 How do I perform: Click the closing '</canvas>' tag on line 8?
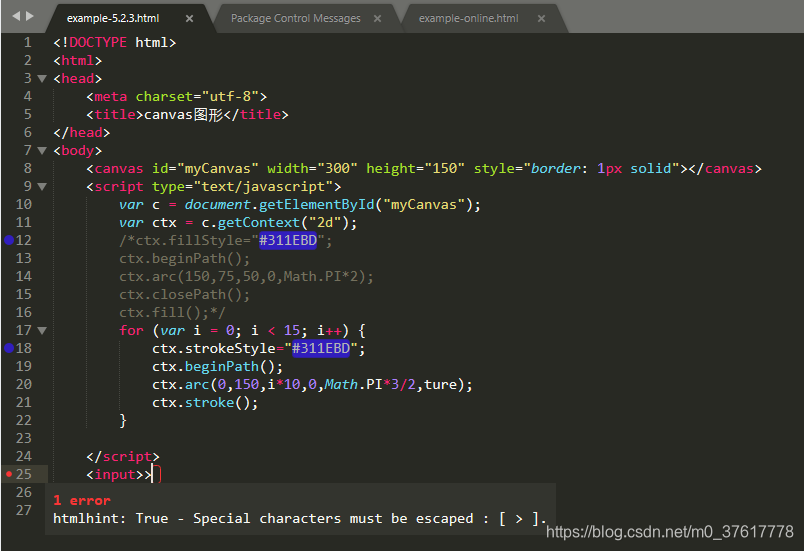725,169
